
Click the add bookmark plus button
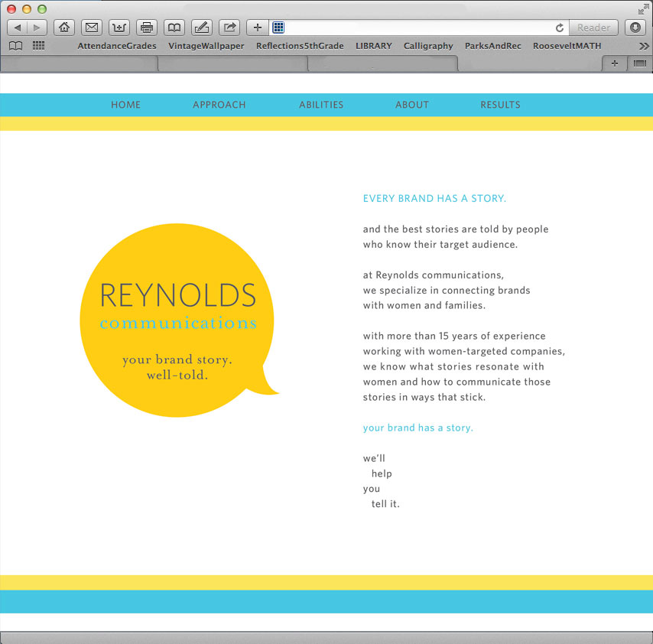[257, 28]
